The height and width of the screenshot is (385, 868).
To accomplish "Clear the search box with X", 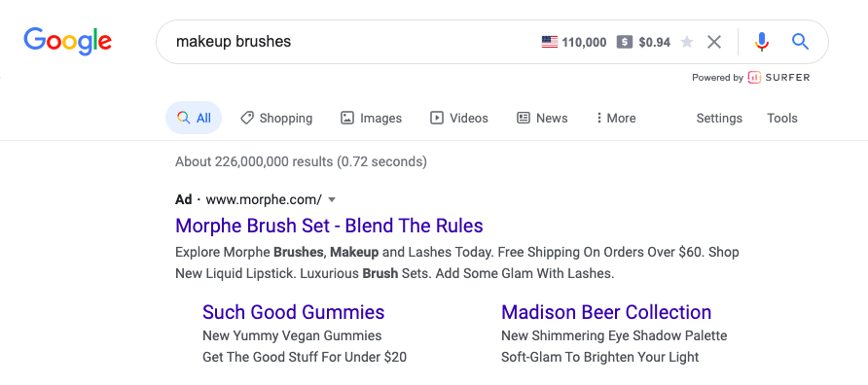I will tap(714, 42).
